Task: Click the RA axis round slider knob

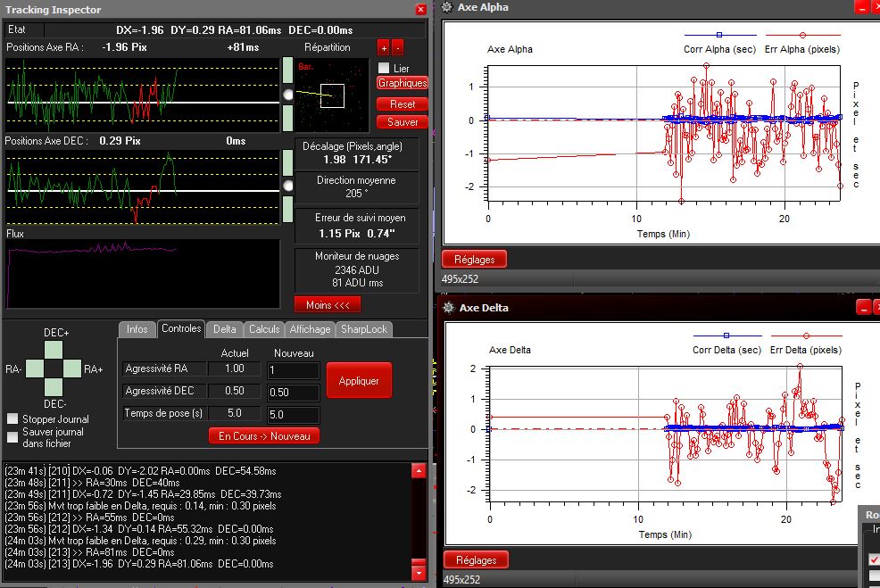Action: click(x=287, y=94)
